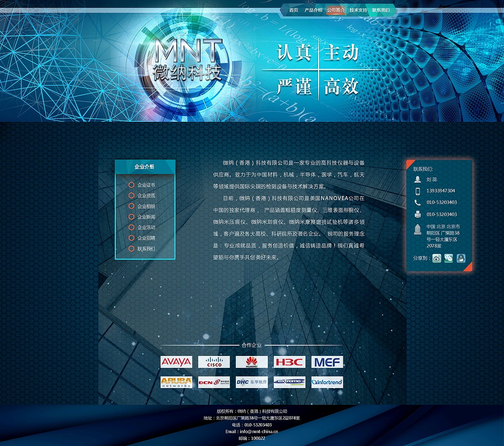Open the 首页 navigation item
Screen dimensions: 504x446
coord(293,10)
